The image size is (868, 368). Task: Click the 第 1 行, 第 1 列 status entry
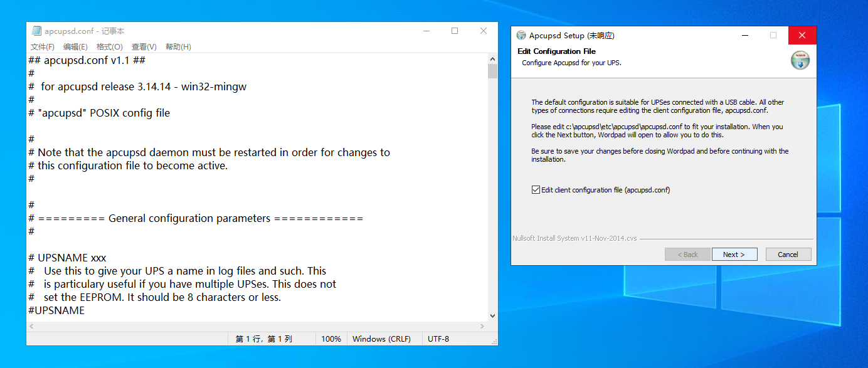[x=264, y=339]
